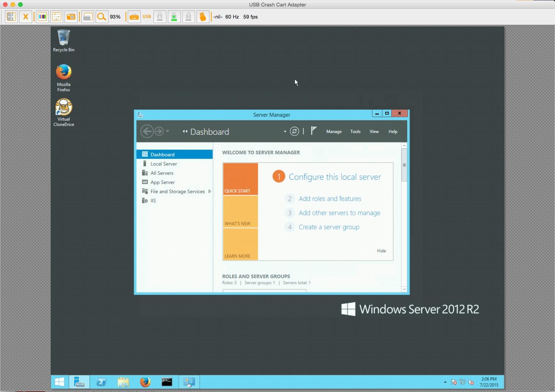Open the Manage menu
Viewport: 555px width, 392px height.
click(334, 131)
